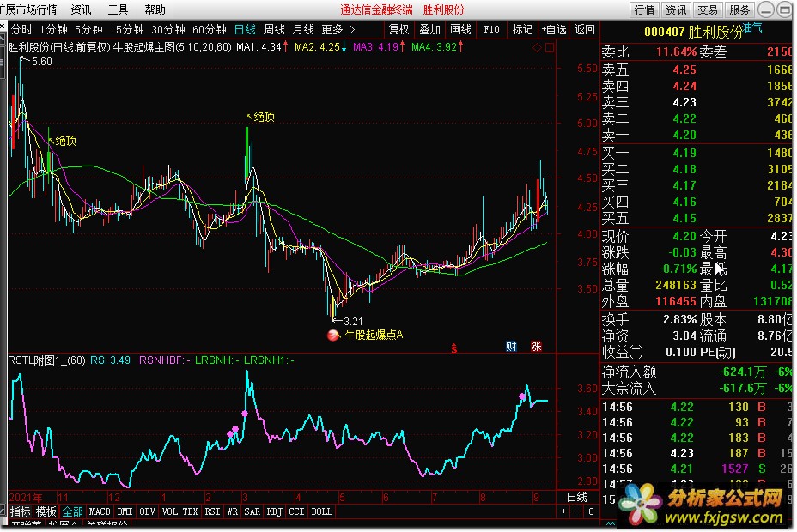Select the 60分钟 period tab

pos(210,29)
